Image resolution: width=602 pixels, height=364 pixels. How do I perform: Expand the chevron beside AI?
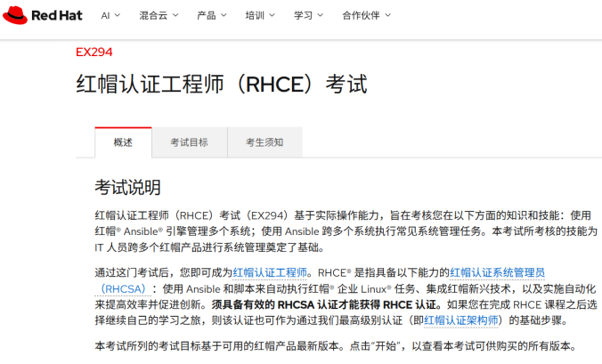click(119, 16)
